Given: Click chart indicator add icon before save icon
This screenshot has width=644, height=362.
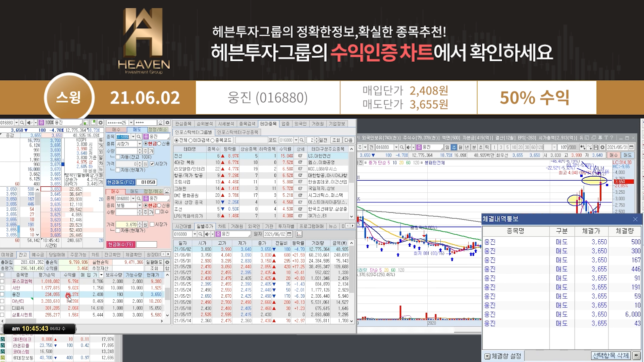Looking at the screenshot, I should point(590,147).
